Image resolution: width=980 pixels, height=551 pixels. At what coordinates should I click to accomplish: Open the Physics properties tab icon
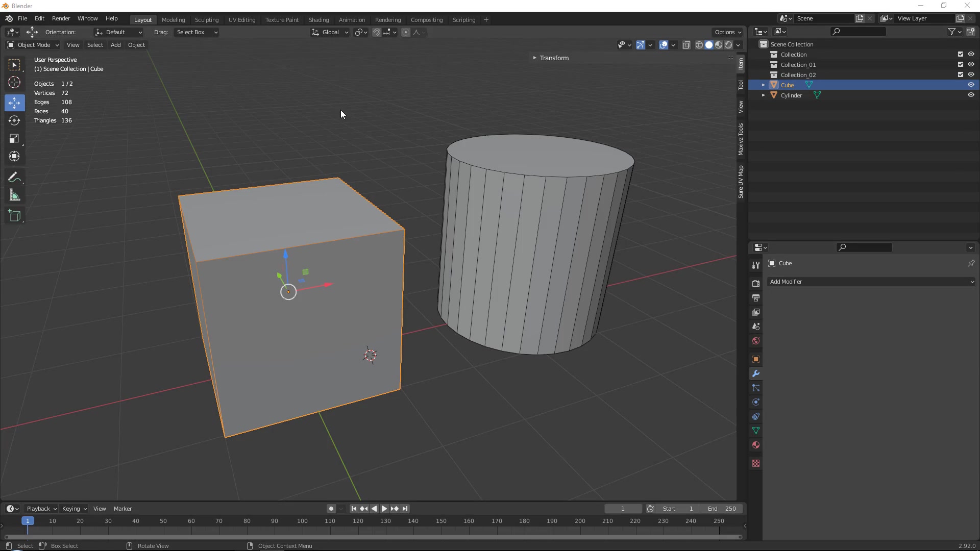[x=756, y=402]
